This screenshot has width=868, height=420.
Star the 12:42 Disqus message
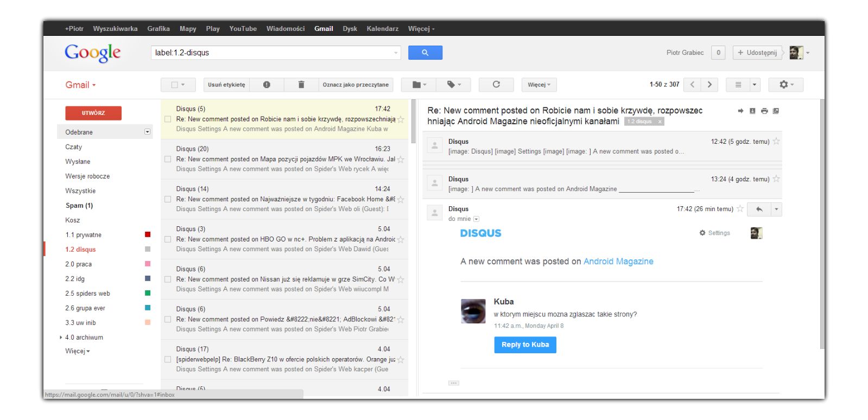click(x=776, y=141)
